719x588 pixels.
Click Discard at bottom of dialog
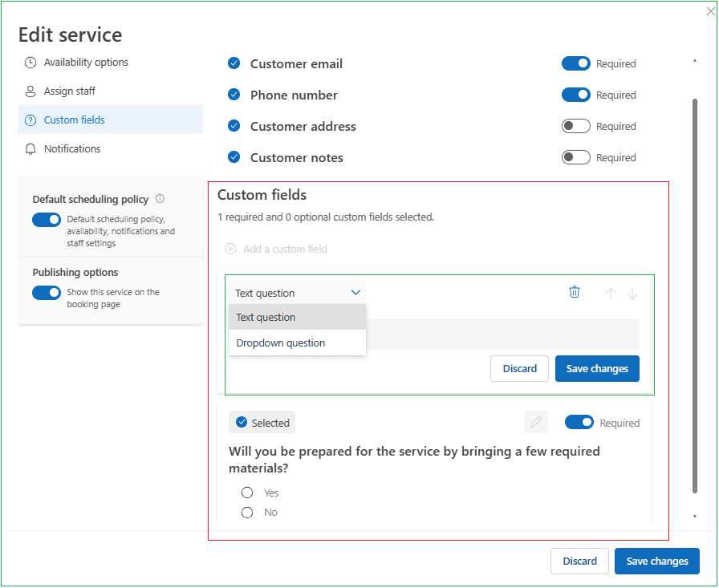[579, 561]
